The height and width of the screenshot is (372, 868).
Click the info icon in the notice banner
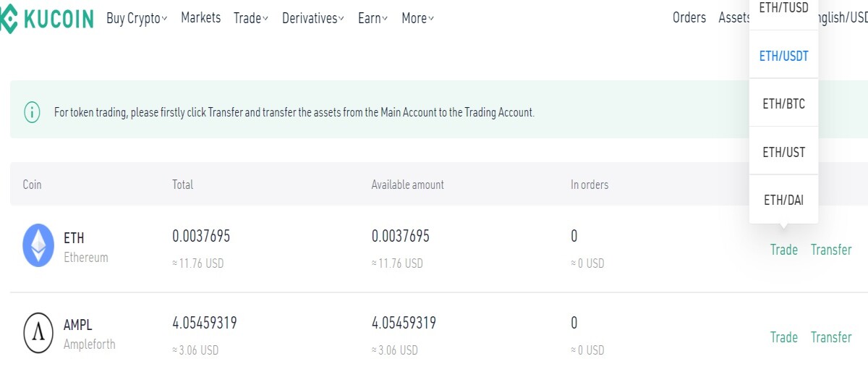point(32,112)
